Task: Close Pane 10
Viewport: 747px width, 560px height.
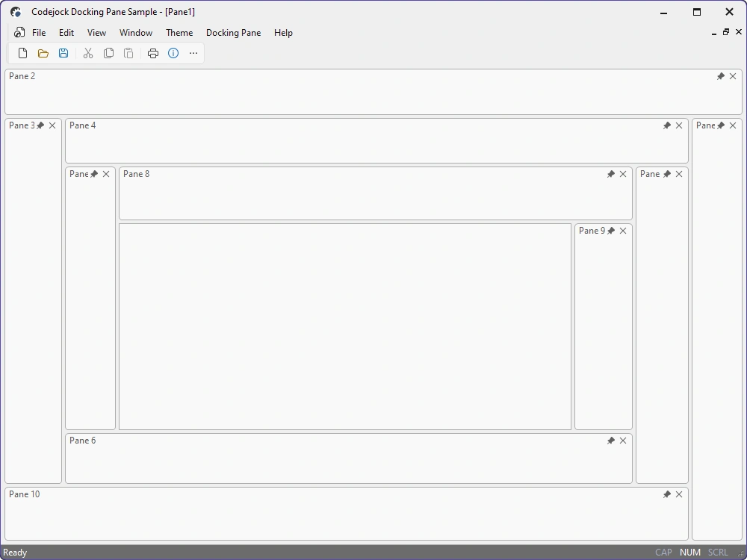Action: click(679, 494)
